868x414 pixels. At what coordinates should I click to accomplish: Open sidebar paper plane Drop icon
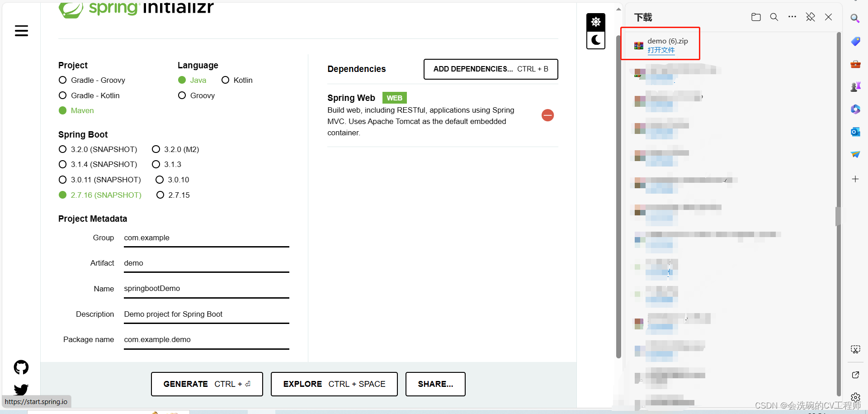click(x=855, y=154)
